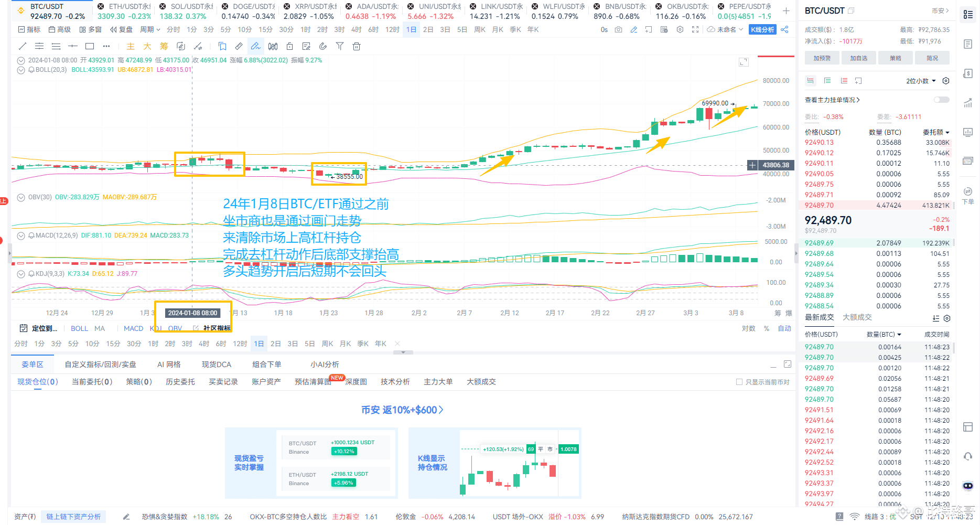Screen dimensions: 980x525
Task: Share the chart via share icon
Action: click(x=784, y=29)
